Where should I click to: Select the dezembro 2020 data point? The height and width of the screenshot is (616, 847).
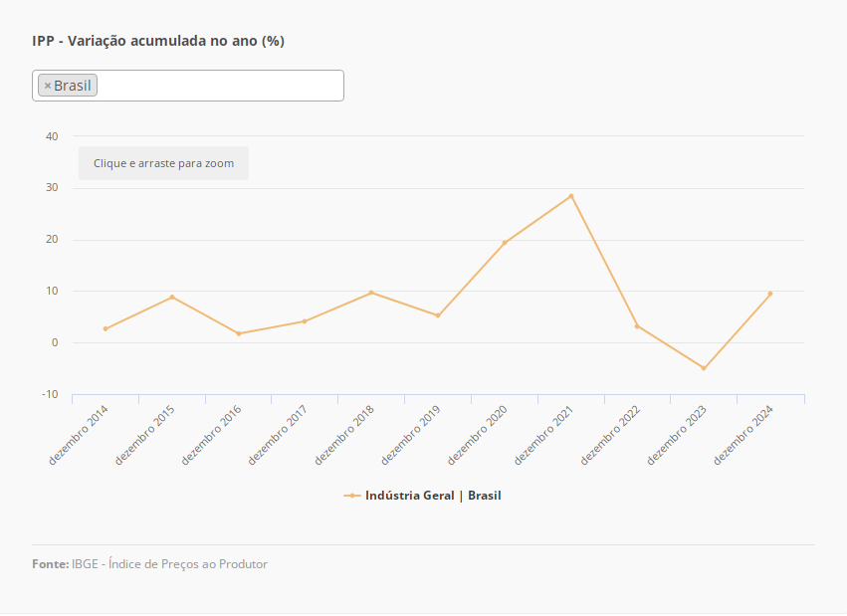(x=505, y=243)
